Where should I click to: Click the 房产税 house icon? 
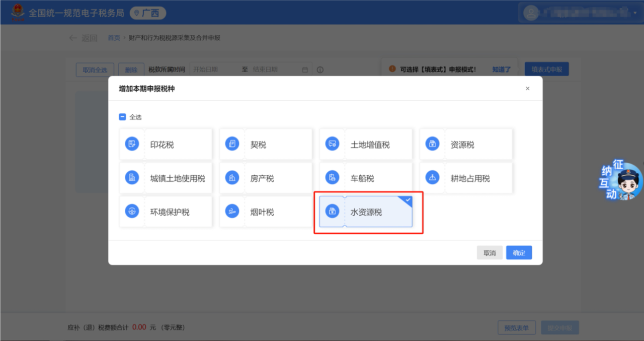pyautogui.click(x=232, y=178)
